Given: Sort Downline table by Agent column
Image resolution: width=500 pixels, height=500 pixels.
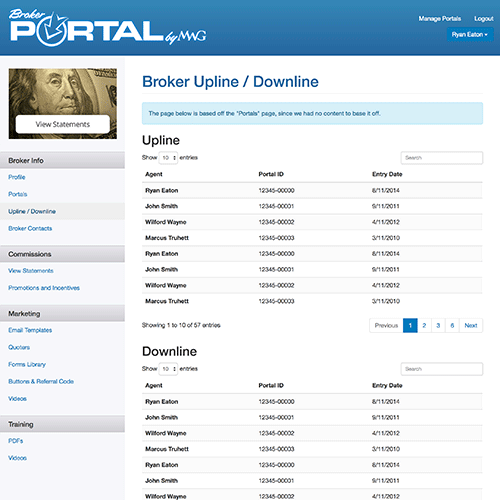Looking at the screenshot, I should (x=154, y=385).
